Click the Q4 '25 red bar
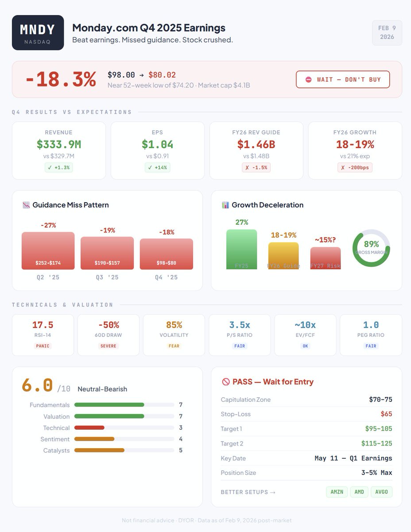 click(x=167, y=254)
